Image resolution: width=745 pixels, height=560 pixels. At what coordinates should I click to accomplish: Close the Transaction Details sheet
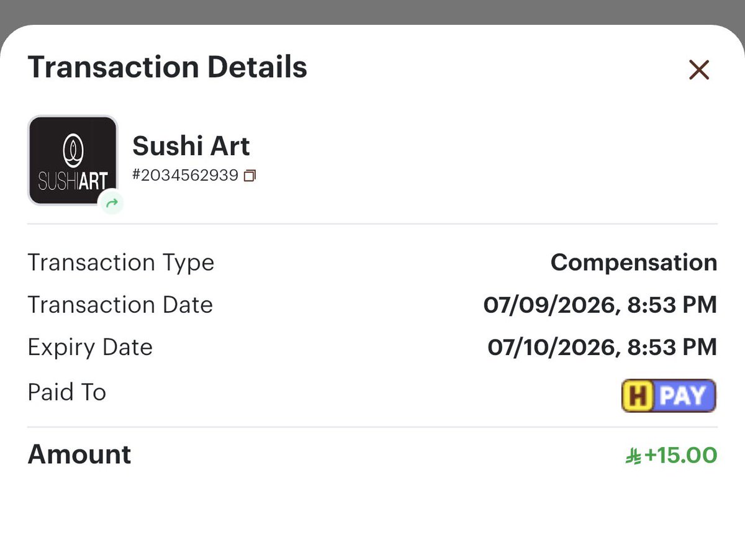point(699,70)
